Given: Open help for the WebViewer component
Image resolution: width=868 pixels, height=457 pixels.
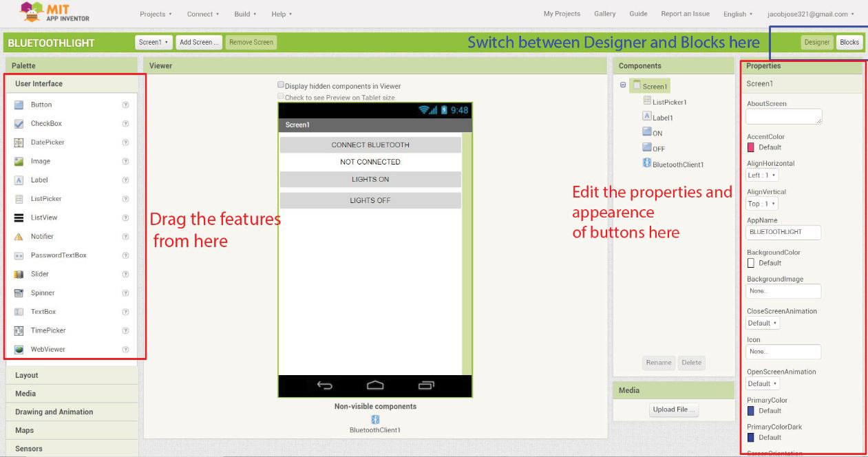Looking at the screenshot, I should (x=125, y=350).
